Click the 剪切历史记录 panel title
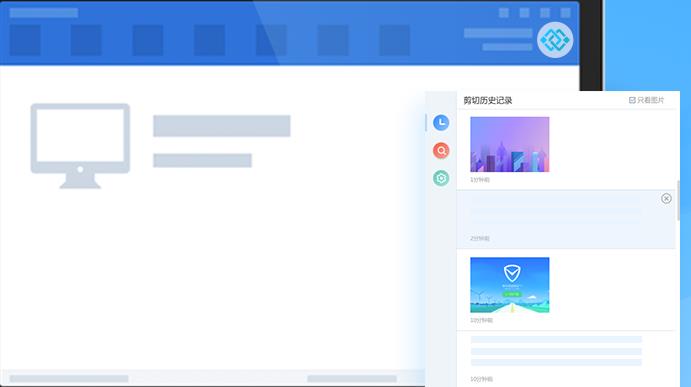The height and width of the screenshot is (387, 691). pos(487,100)
